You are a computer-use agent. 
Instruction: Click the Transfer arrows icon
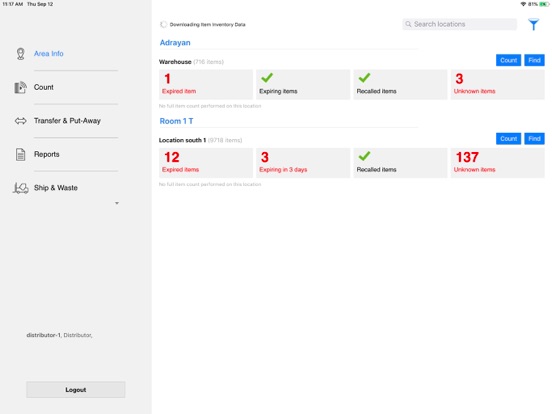click(20, 121)
